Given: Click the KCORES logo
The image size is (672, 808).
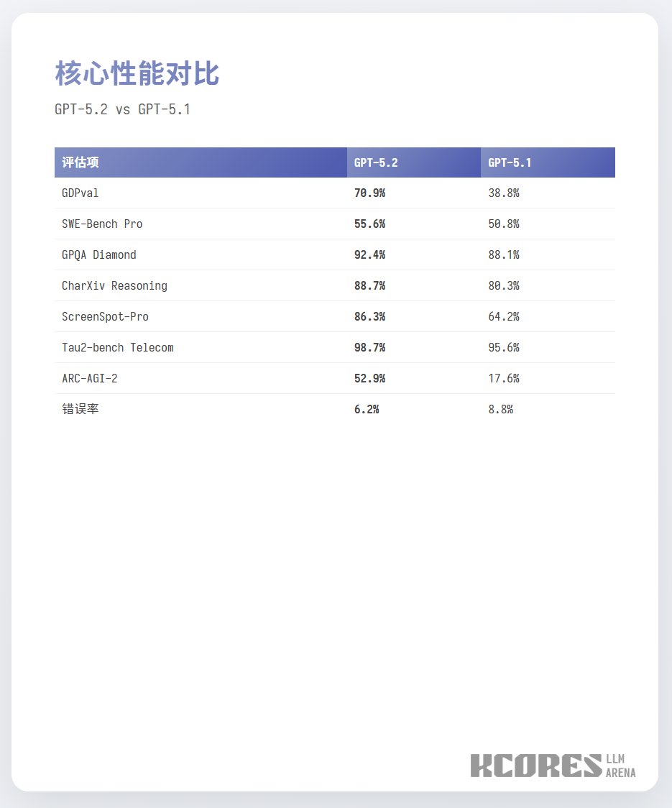Looking at the screenshot, I should [x=535, y=766].
